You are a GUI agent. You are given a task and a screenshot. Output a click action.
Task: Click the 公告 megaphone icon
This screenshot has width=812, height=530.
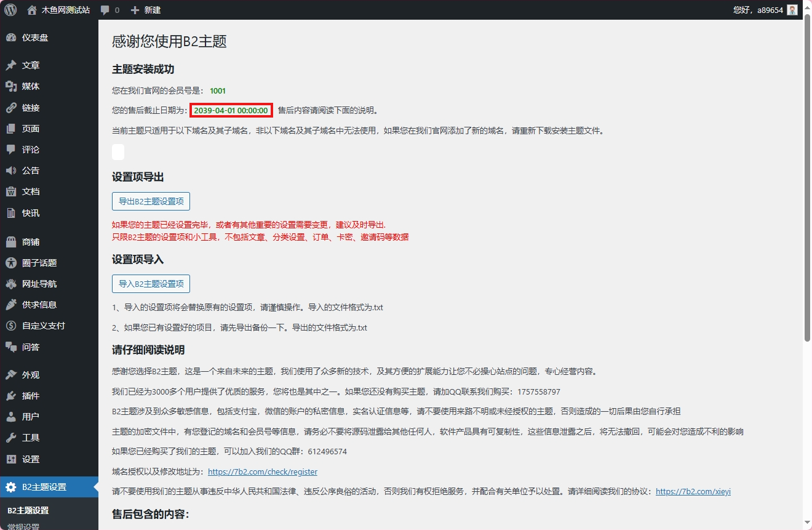pyautogui.click(x=11, y=171)
